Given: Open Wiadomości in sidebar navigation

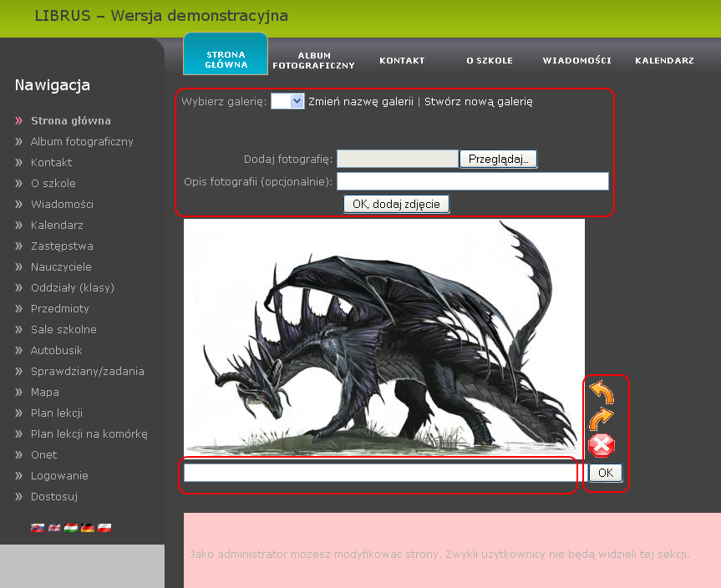Looking at the screenshot, I should pyautogui.click(x=62, y=204).
